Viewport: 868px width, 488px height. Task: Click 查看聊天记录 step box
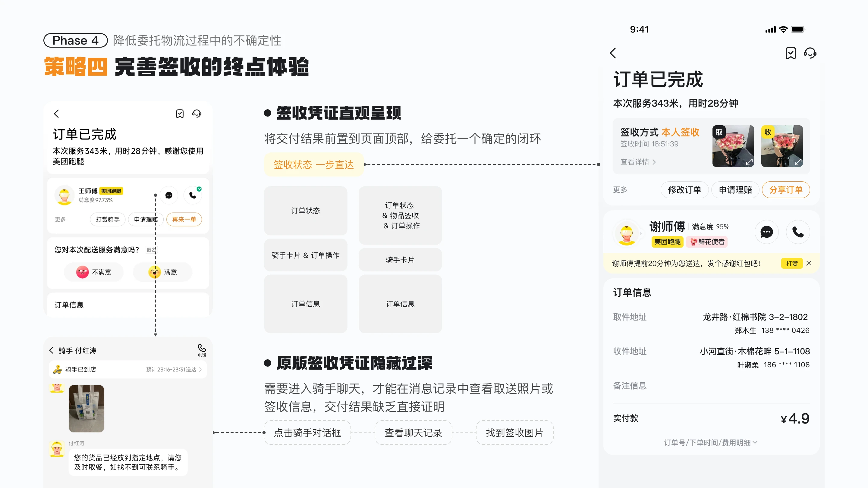click(413, 433)
